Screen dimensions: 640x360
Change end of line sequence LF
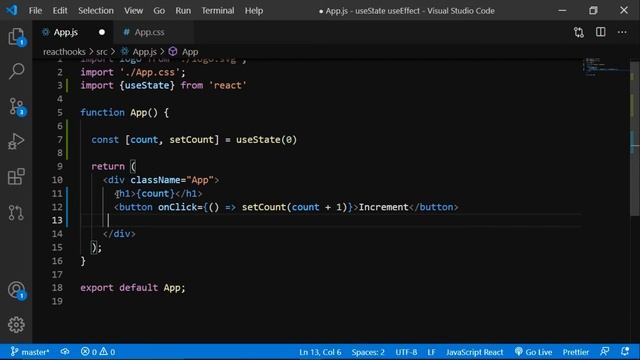point(431,352)
